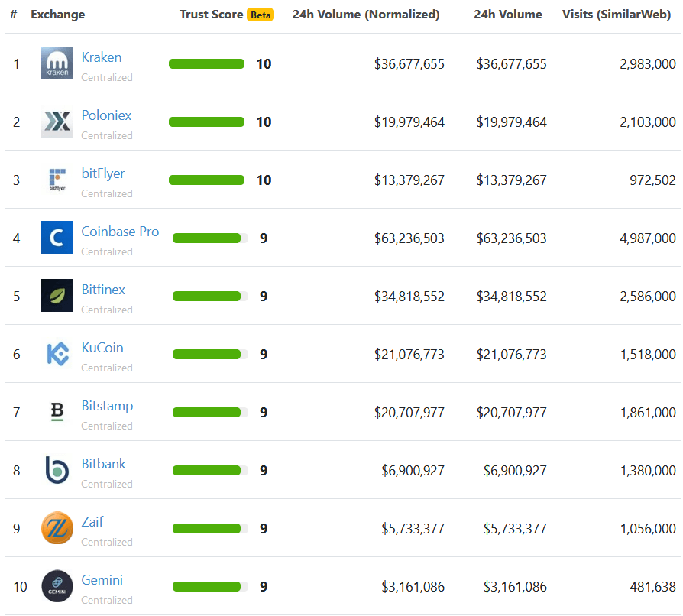
Task: Click the Bitfinex leaf logo
Action: click(x=57, y=295)
